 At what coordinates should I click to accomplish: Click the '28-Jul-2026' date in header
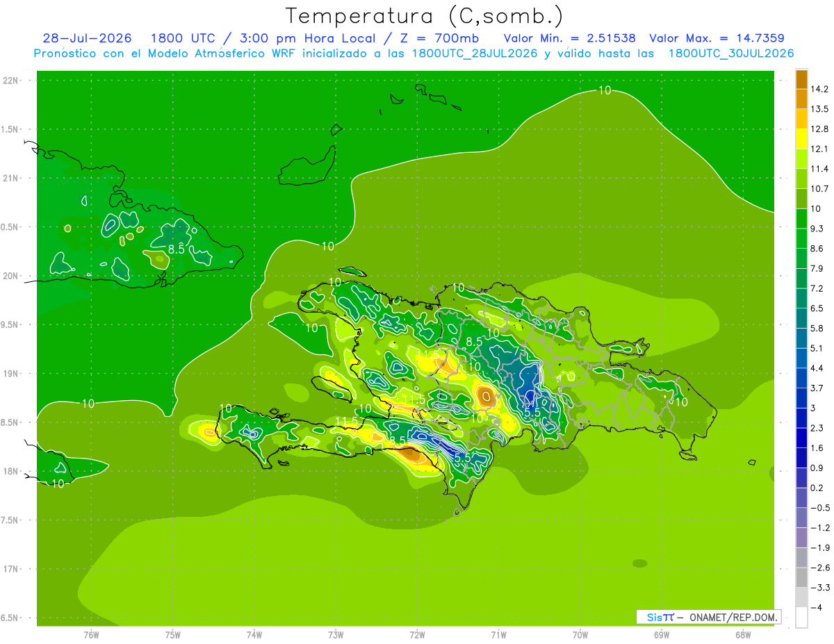pyautogui.click(x=89, y=38)
